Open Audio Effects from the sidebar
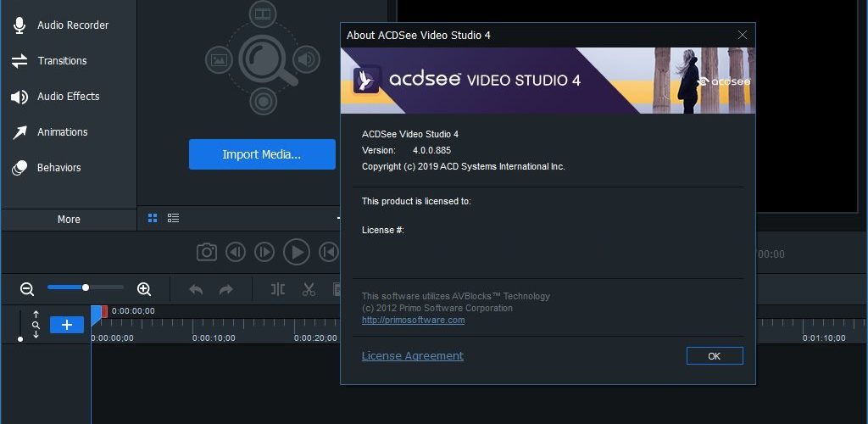 point(69,97)
